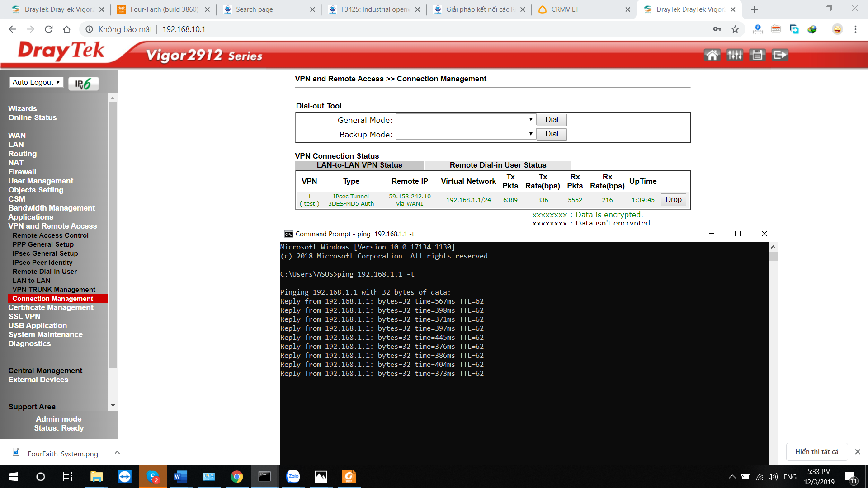The height and width of the screenshot is (488, 868).
Task: Switch to the F3425 Industrial tab
Action: pyautogui.click(x=373, y=9)
